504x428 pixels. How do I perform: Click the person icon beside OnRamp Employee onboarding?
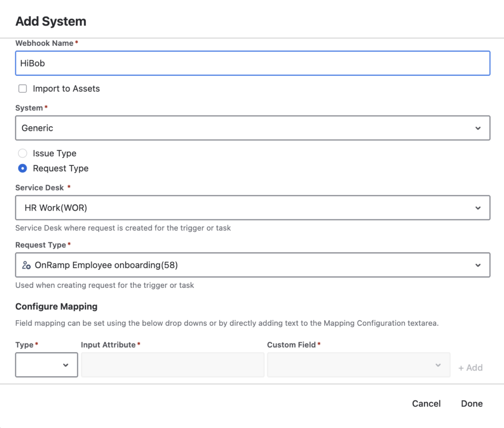tap(27, 265)
